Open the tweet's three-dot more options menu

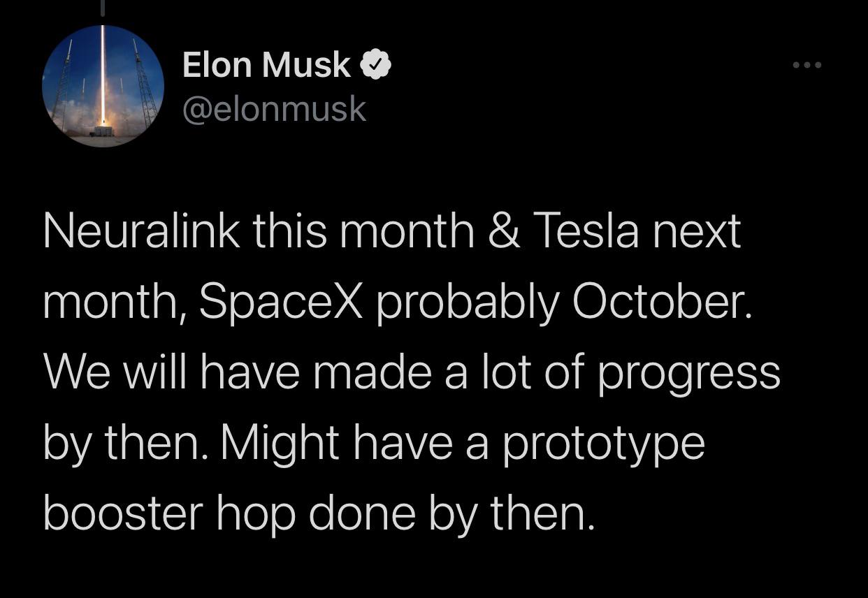tap(807, 66)
